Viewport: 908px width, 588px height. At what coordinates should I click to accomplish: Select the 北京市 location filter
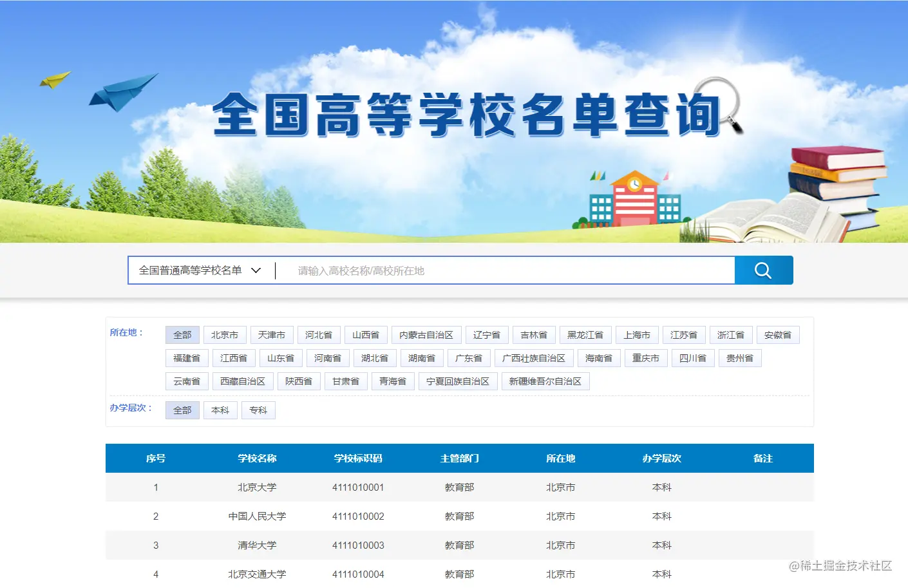click(225, 334)
